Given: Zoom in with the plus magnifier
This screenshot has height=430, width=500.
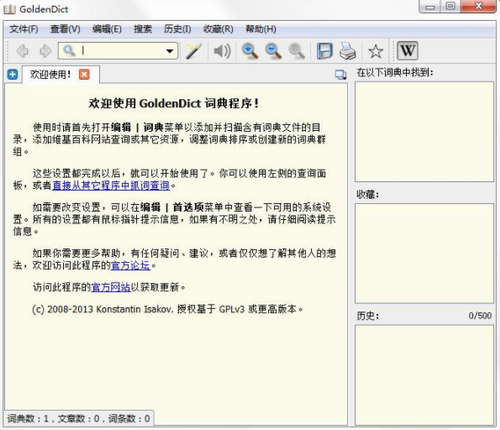Looking at the screenshot, I should tap(250, 51).
